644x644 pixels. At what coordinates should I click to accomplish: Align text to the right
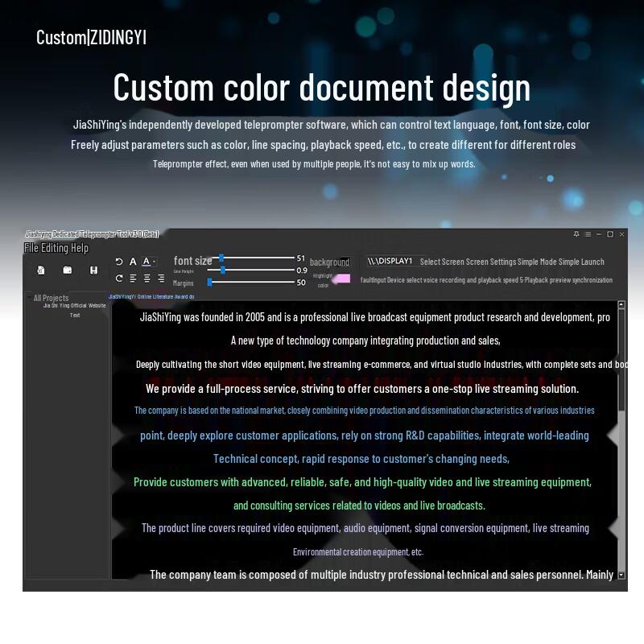161,279
